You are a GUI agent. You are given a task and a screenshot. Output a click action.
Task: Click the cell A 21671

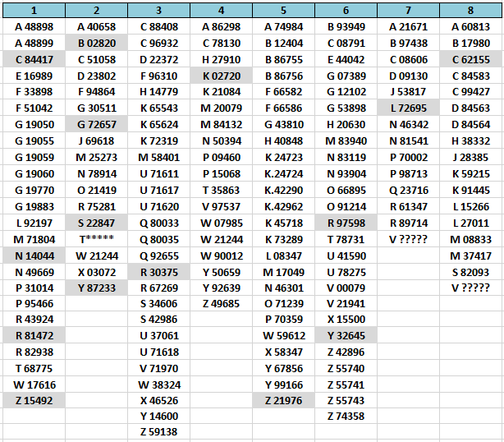[x=408, y=26]
